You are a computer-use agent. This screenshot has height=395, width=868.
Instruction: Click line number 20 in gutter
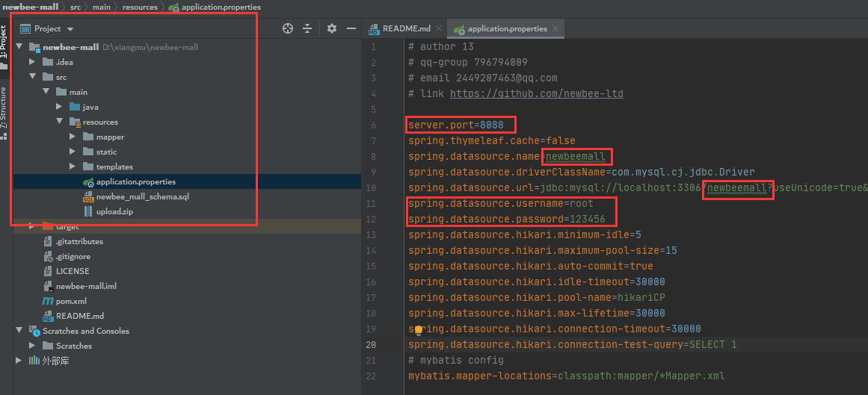point(370,345)
